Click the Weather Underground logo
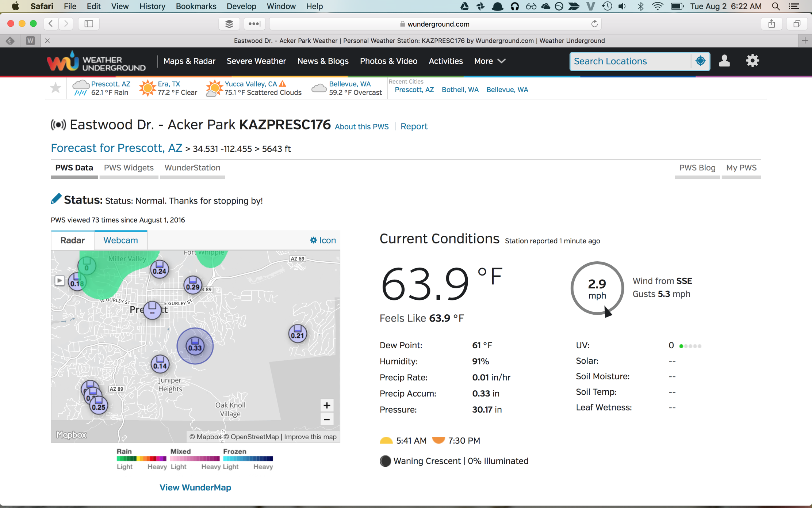Screen dimensions: 812x508 pos(96,61)
